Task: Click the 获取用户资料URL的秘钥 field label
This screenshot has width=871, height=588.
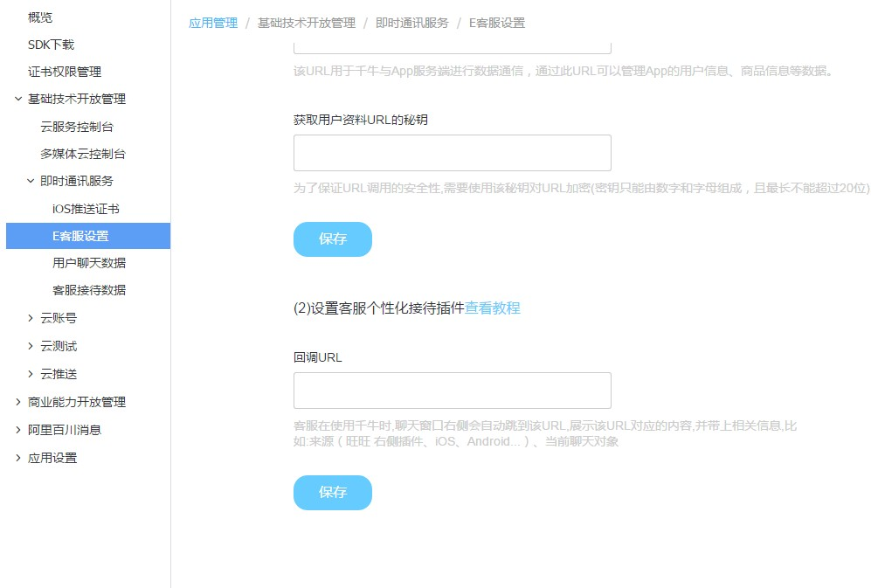Action: pyautogui.click(x=361, y=120)
